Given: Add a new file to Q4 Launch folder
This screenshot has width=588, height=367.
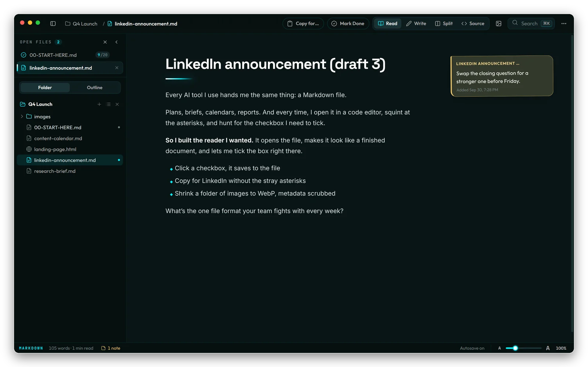Looking at the screenshot, I should pyautogui.click(x=99, y=104).
